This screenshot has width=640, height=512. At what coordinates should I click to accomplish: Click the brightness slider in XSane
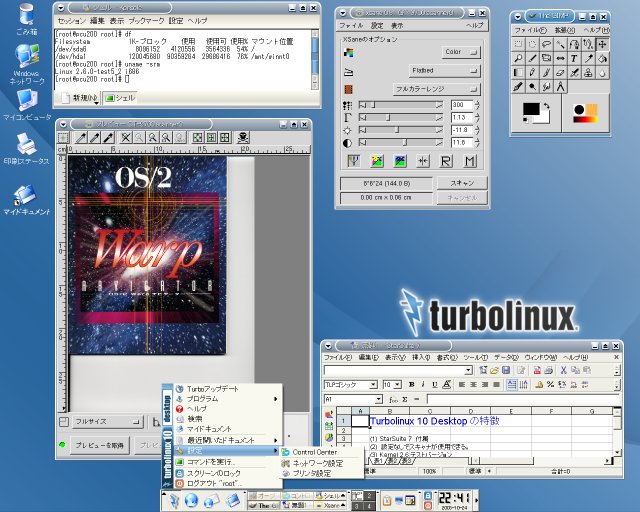click(400, 130)
